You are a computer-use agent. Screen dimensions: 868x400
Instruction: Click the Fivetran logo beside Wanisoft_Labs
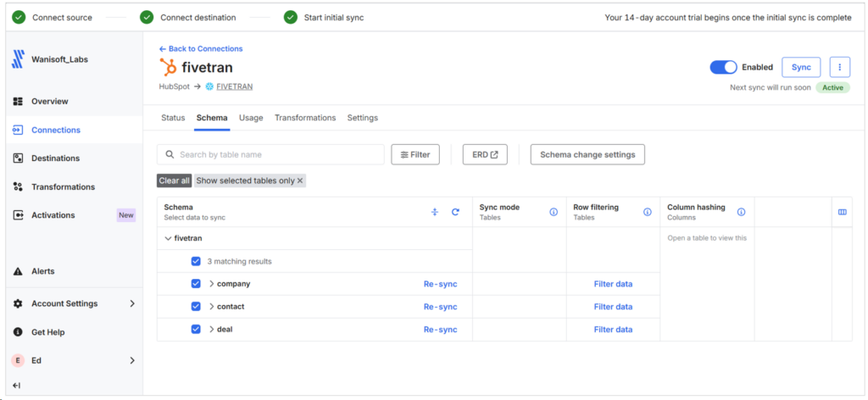click(18, 59)
